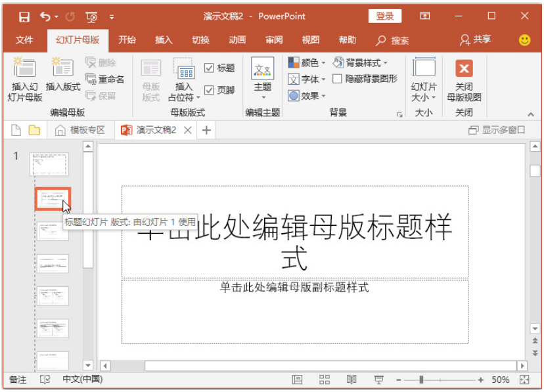The height and width of the screenshot is (392, 544).
Task: Open the 帮助 tab
Action: tap(348, 40)
